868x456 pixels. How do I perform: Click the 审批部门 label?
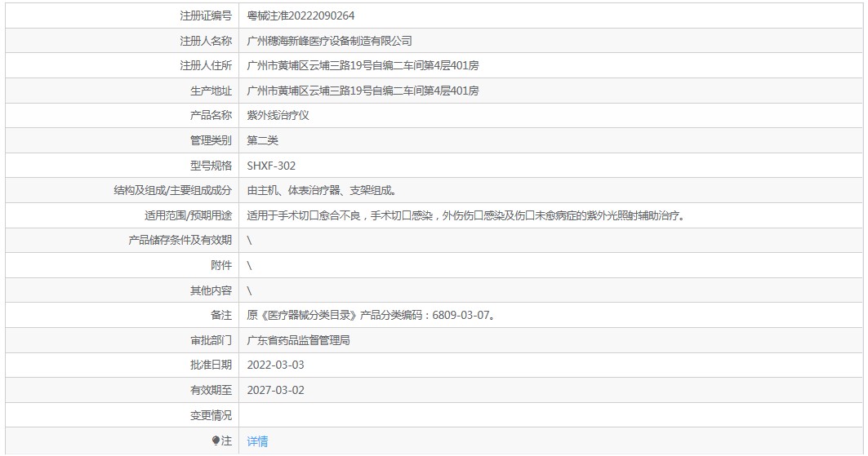[x=211, y=340]
